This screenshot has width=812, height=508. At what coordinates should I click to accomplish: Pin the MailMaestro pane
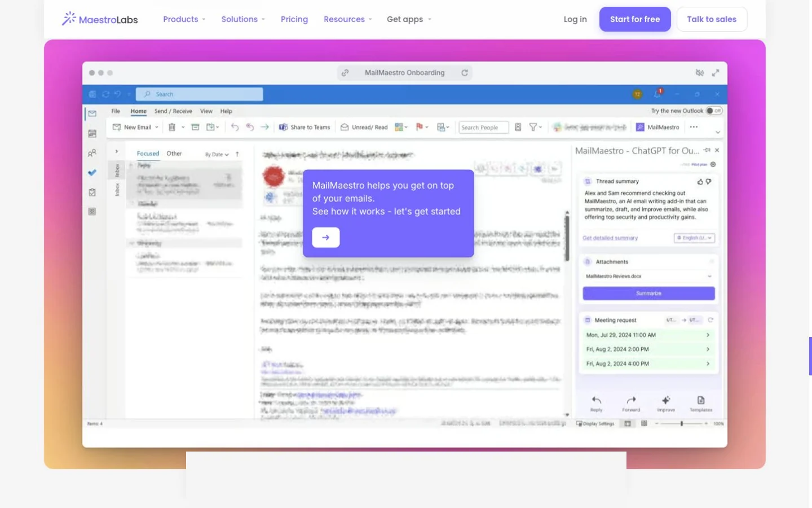click(x=707, y=150)
